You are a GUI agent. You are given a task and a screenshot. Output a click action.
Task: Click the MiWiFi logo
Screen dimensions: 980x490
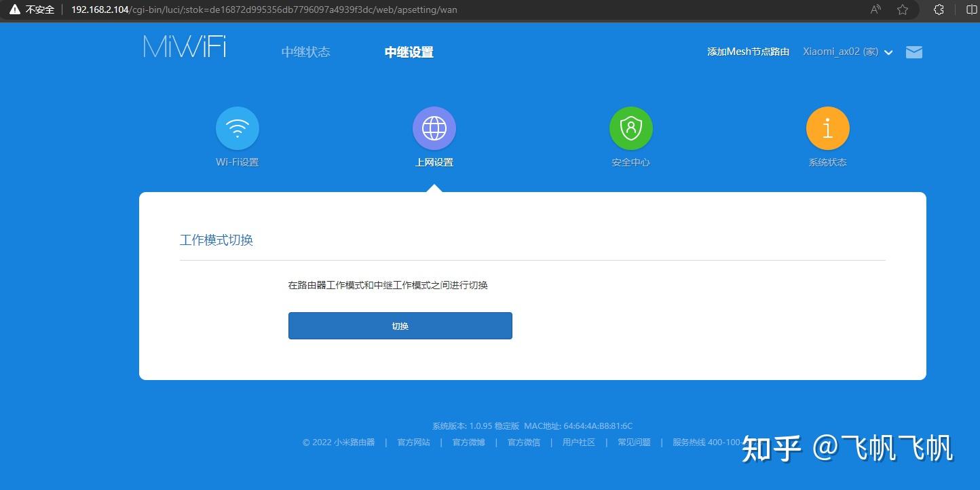tap(183, 46)
